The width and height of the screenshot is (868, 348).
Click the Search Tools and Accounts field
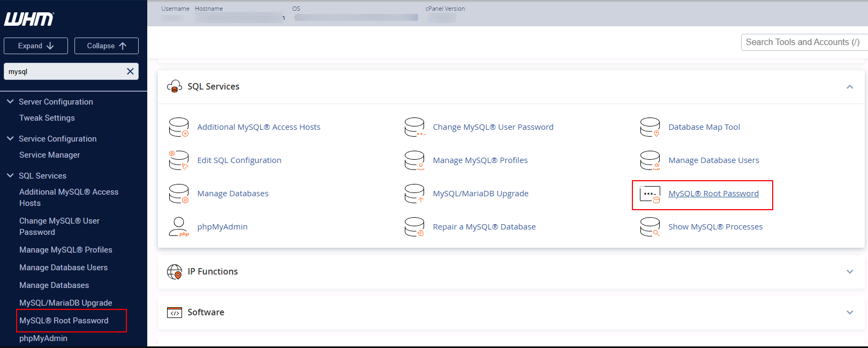804,42
